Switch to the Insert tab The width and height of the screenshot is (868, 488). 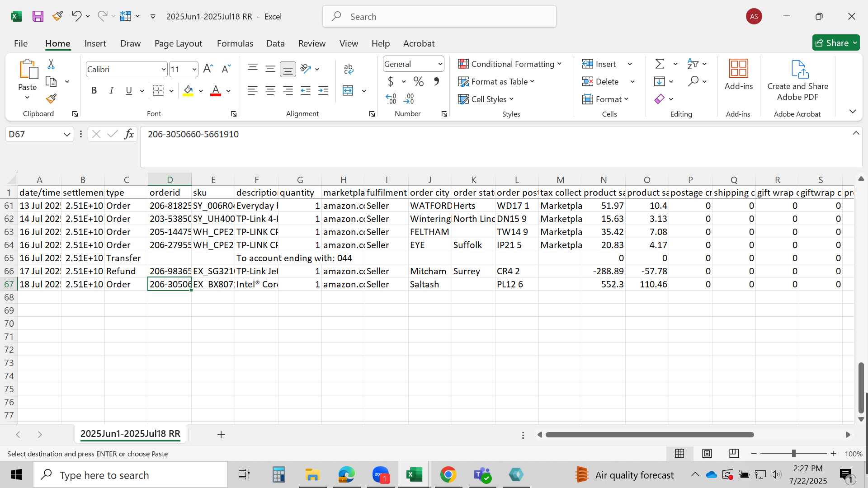pos(95,43)
